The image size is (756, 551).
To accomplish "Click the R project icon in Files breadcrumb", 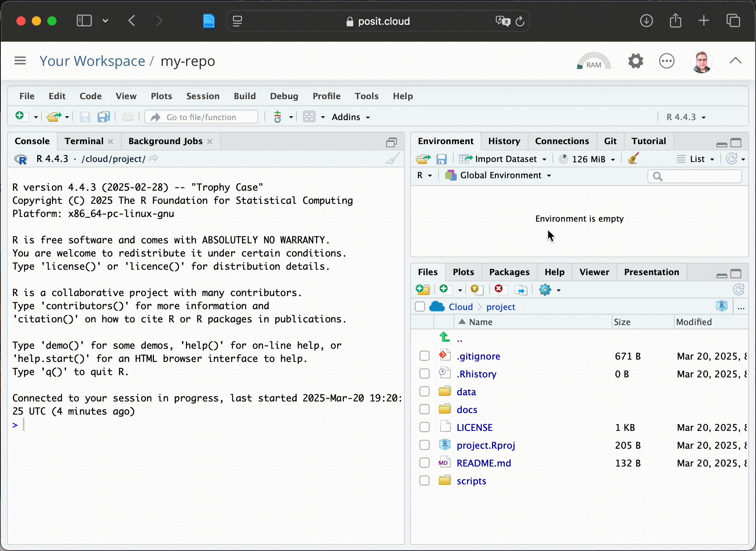I will click(722, 306).
